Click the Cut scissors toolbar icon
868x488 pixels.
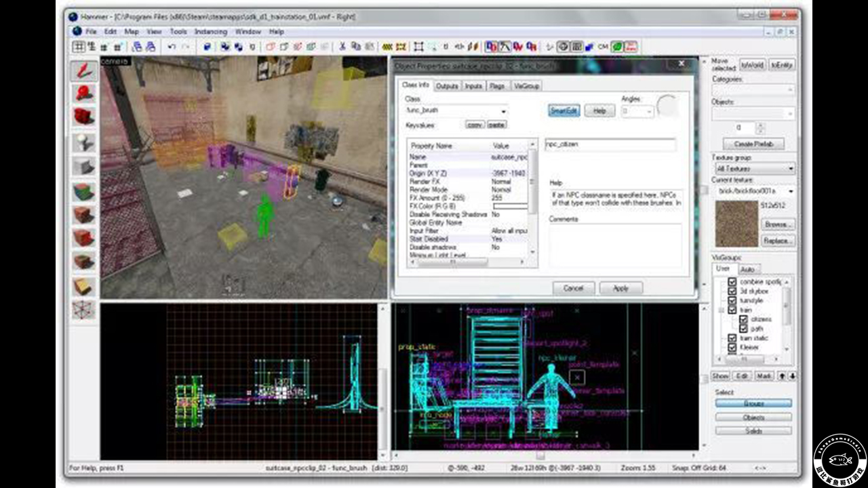[x=342, y=47]
